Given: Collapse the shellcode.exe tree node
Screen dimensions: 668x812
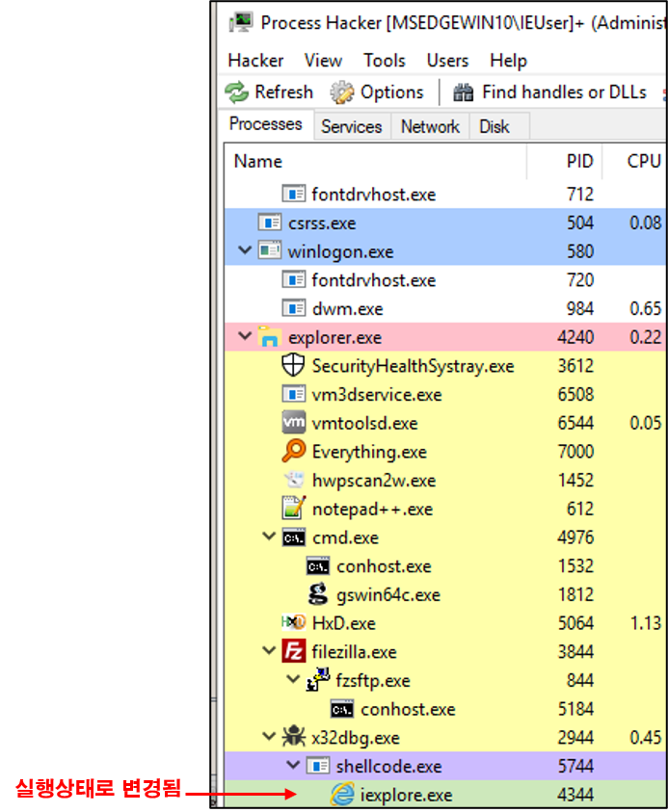Looking at the screenshot, I should 293,765.
